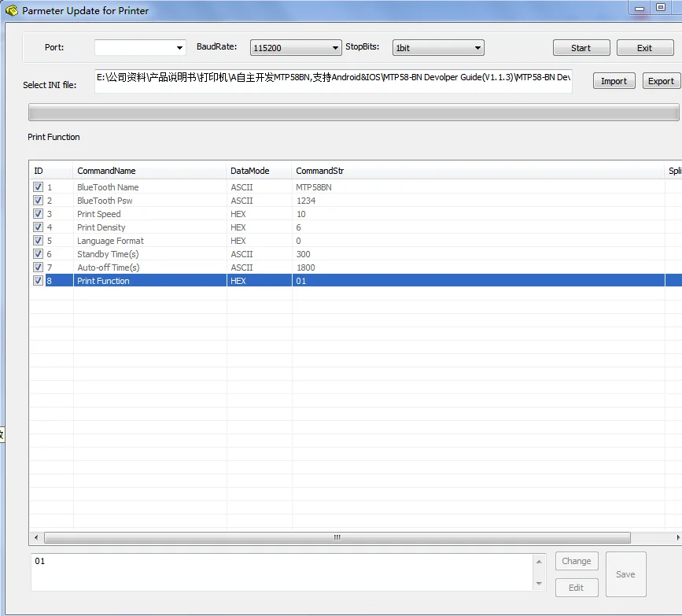This screenshot has width=682, height=616.
Task: Click the scroll down arrow of value box
Action: (539, 584)
